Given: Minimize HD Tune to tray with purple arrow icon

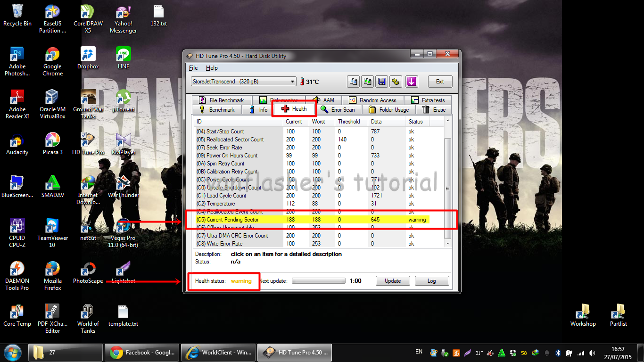Looking at the screenshot, I should coord(412,82).
